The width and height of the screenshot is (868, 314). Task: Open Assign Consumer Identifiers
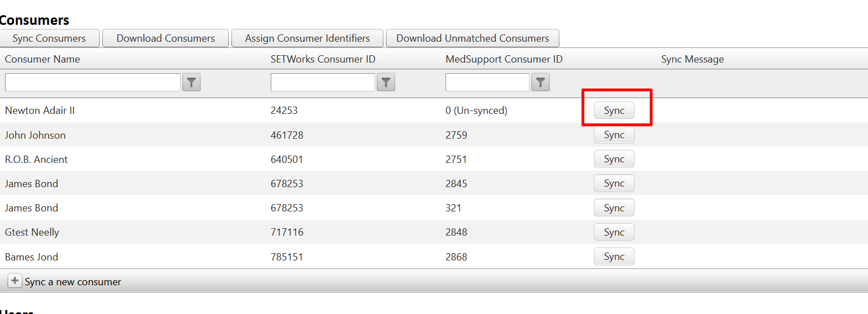pos(307,38)
